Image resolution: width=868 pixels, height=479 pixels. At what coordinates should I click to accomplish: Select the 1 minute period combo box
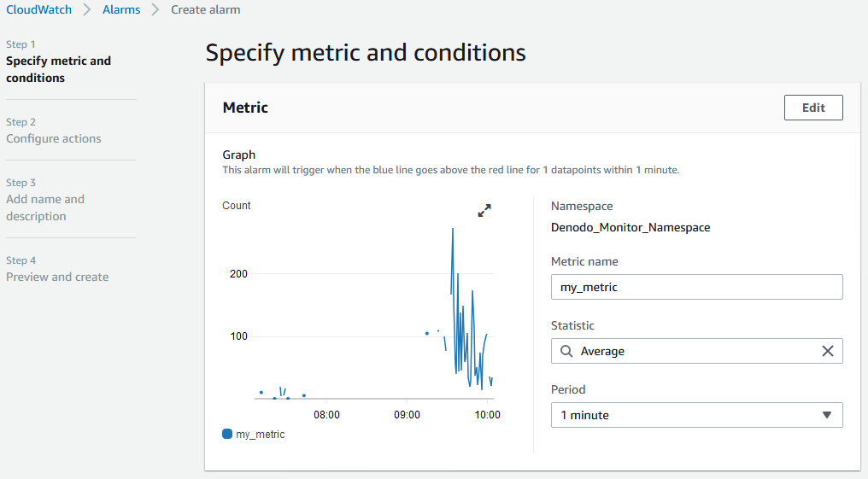[697, 415]
